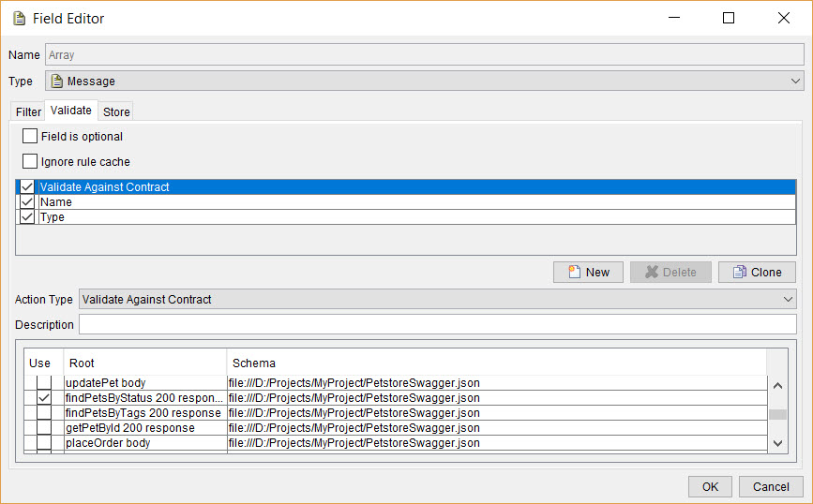
Task: Click the scroll up arrow of contract table
Action: point(777,385)
